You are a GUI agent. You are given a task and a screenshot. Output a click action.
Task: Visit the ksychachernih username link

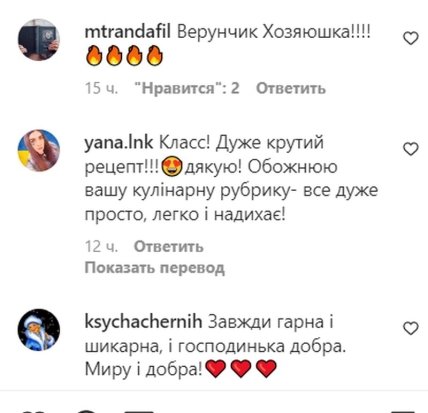[143, 322]
